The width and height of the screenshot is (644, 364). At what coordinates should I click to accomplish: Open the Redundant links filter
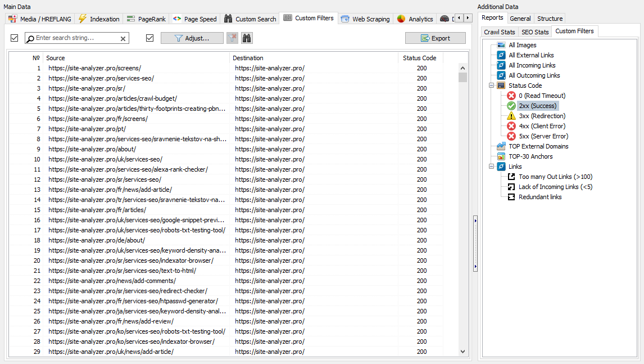coord(539,197)
